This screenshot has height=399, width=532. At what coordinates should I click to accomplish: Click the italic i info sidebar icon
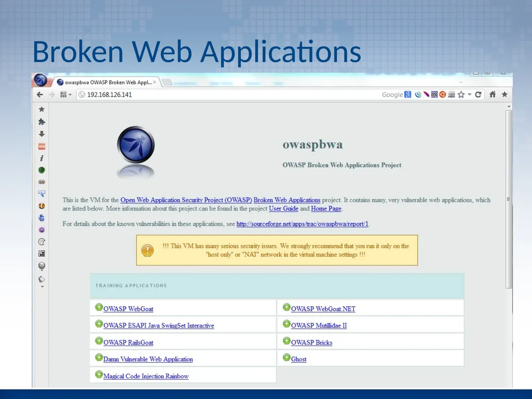tap(42, 158)
